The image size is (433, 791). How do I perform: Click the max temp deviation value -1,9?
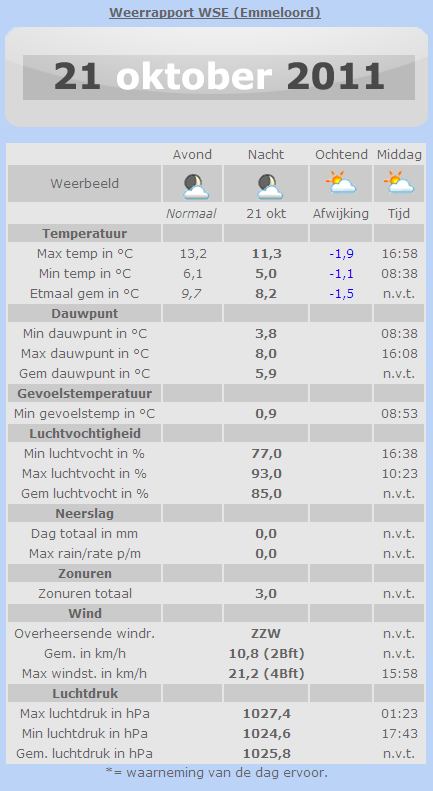coord(341,253)
